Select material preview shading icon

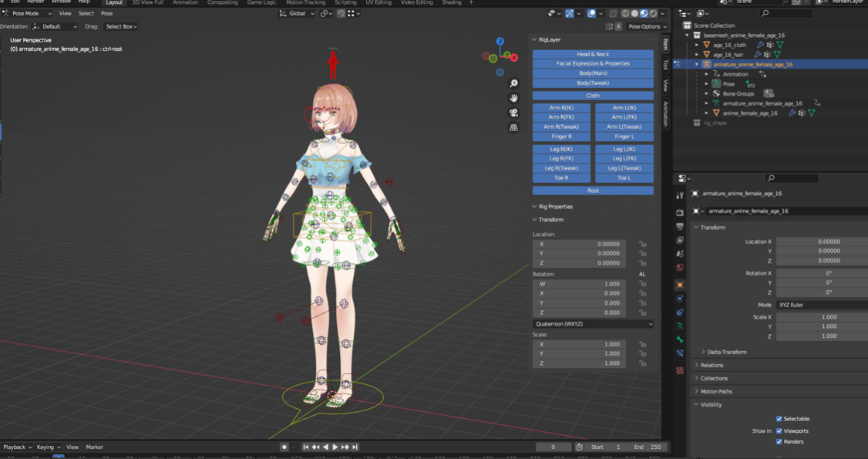click(644, 13)
